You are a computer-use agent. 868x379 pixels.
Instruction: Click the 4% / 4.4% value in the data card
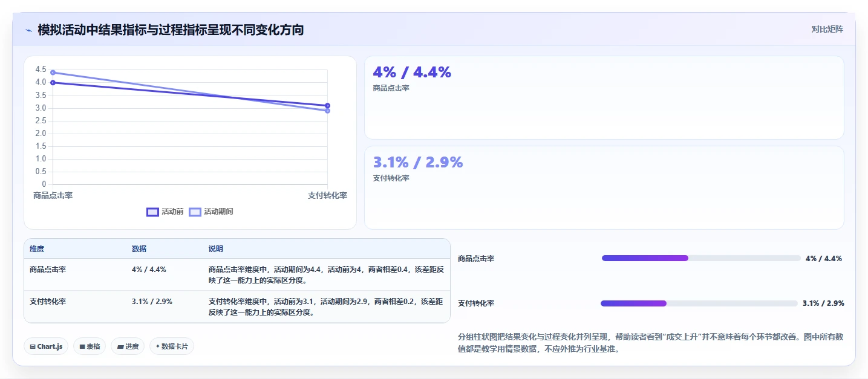[412, 73]
